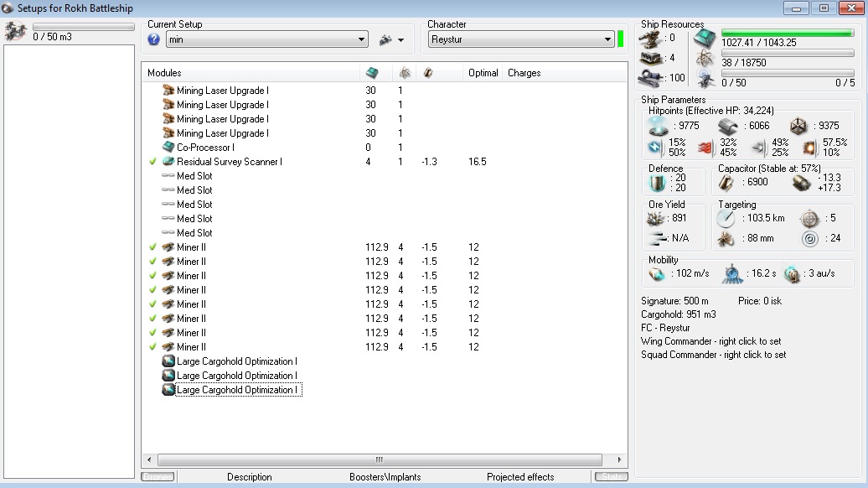Select the second Large Cargohold Optimization I row
Screen dimensions: 868x488
coord(385,376)
